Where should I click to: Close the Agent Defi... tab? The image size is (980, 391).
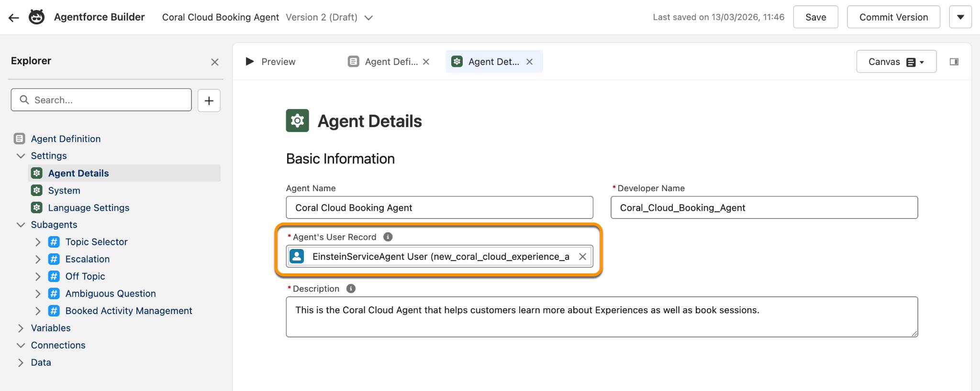[426, 62]
